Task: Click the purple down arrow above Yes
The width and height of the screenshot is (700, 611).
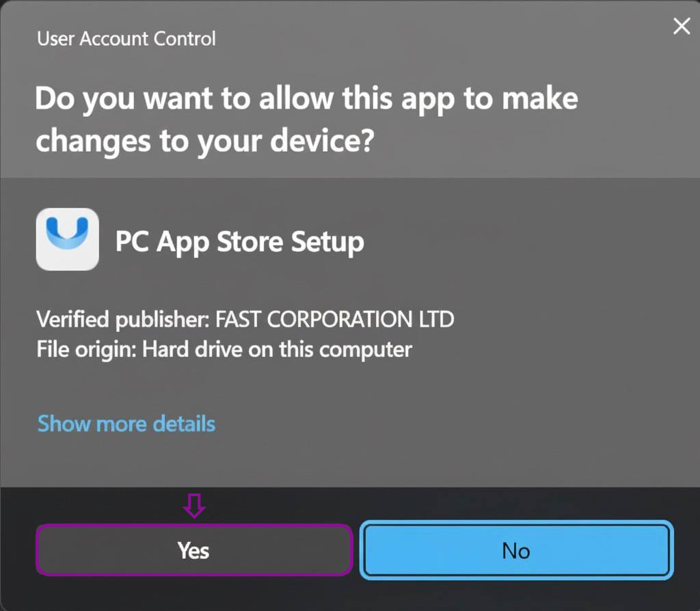Action: (194, 506)
